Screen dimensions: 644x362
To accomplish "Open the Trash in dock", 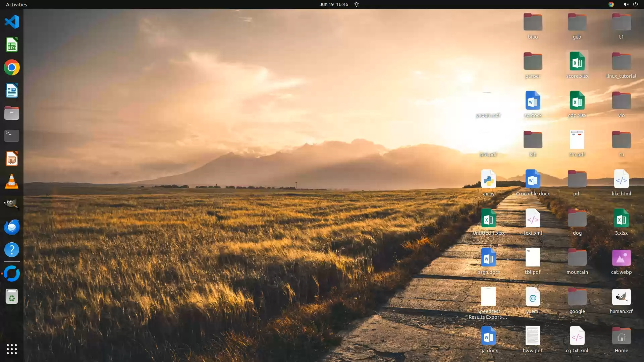I will [12, 297].
